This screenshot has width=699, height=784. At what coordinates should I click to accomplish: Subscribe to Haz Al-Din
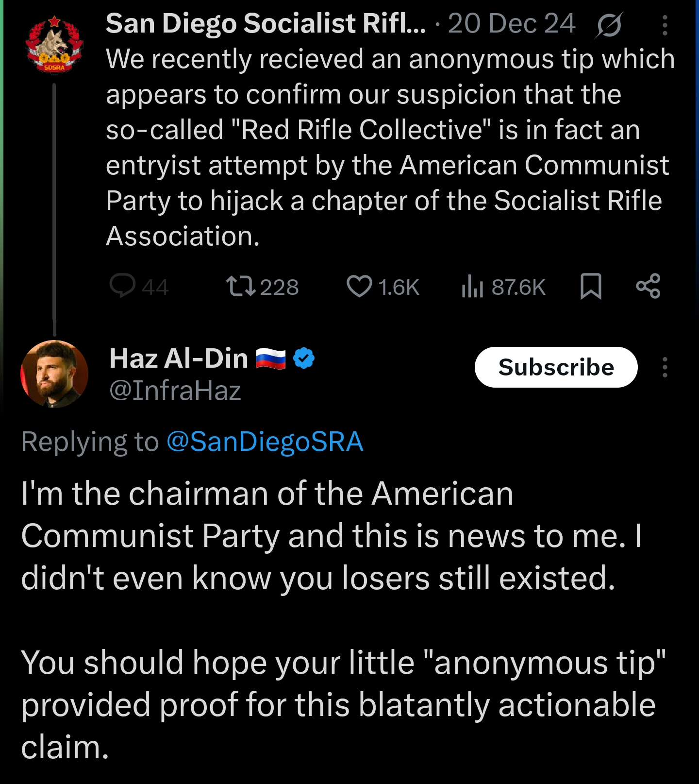tap(556, 367)
